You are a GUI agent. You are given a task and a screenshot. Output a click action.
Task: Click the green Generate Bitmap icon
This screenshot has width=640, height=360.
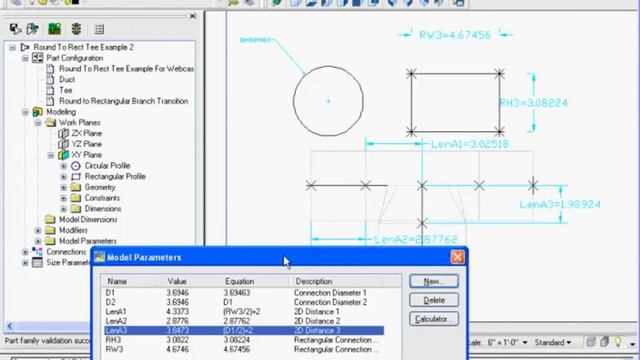54,29
